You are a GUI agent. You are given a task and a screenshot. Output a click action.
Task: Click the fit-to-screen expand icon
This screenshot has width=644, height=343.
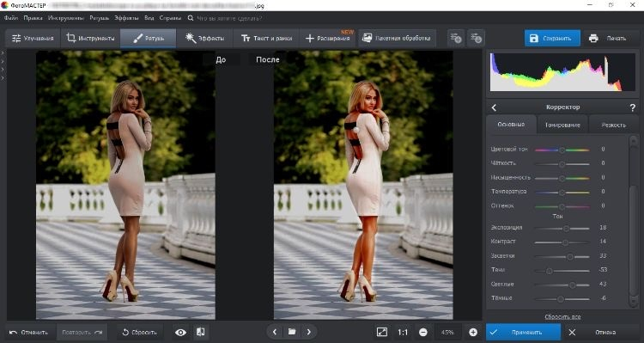381,333
